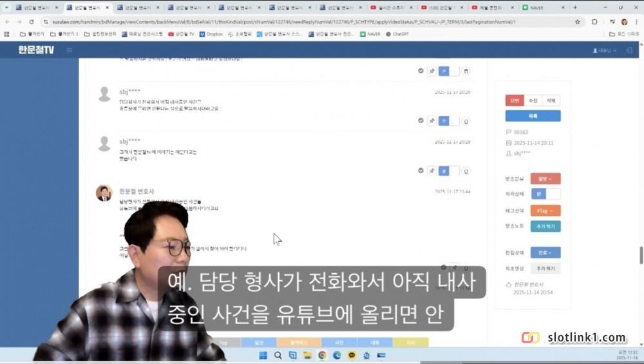Click the check-circle icon of the topmost comment
Screen dimensions: 644x364
(x=421, y=71)
